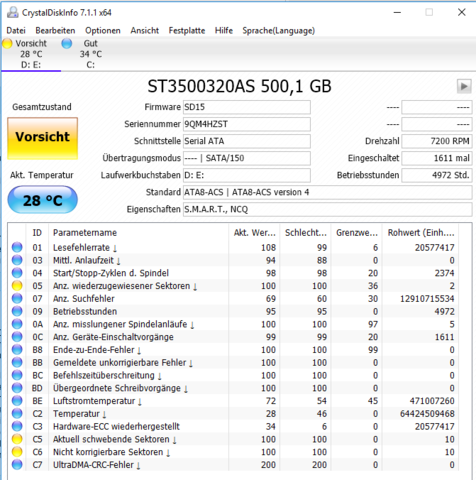Click the yellow Vorsicht health status button
Viewport: 476px width, 480px height.
(x=43, y=138)
